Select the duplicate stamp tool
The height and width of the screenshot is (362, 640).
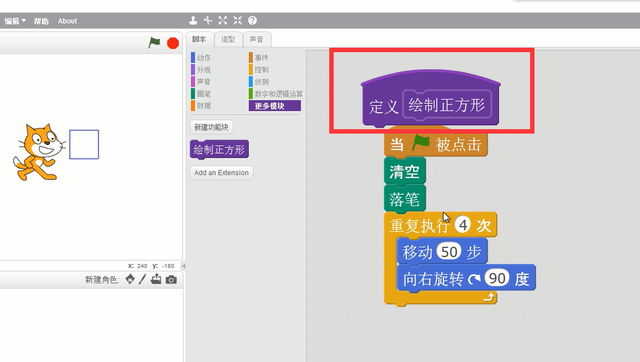(x=193, y=20)
